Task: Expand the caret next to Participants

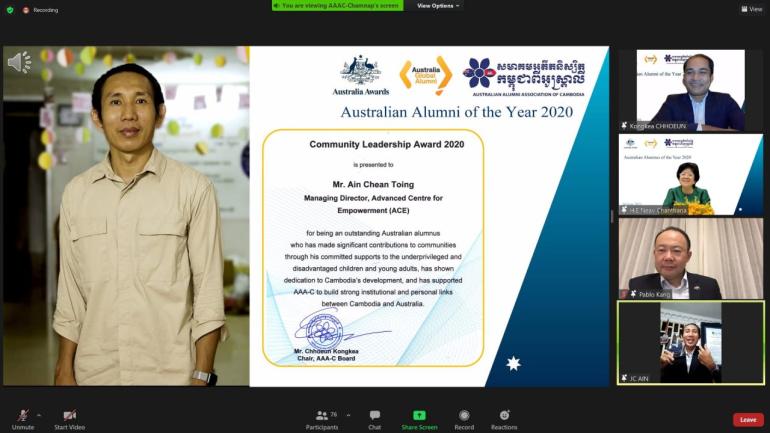Action: [x=349, y=415]
